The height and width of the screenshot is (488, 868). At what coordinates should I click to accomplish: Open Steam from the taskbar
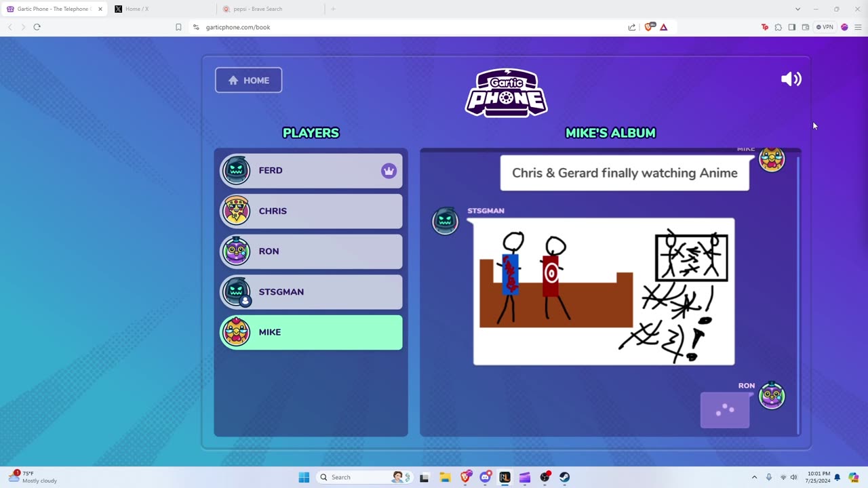coord(564,477)
